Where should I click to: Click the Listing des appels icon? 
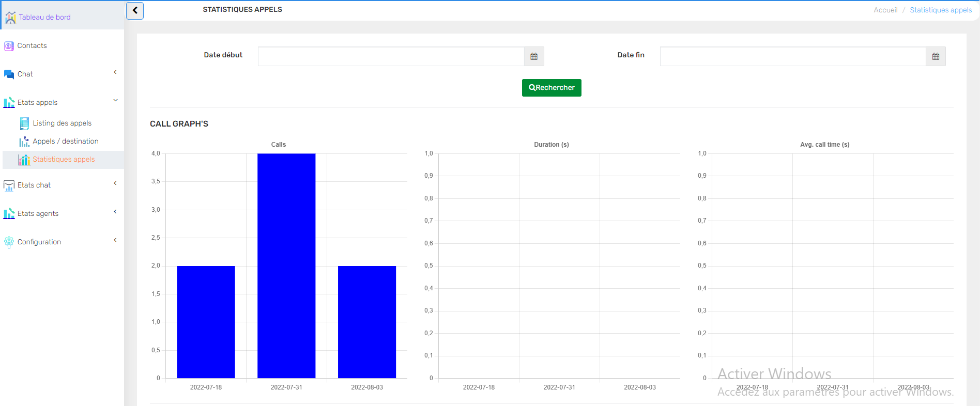(x=24, y=123)
